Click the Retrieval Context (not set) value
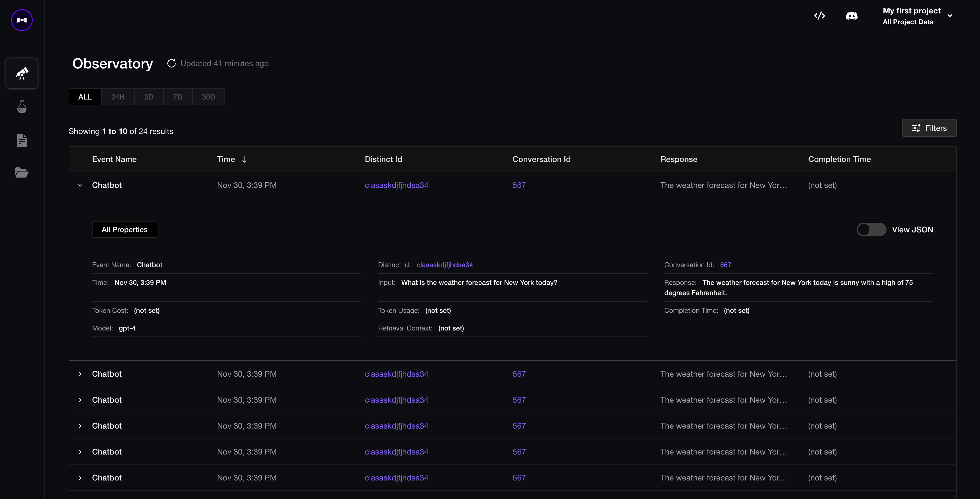The width and height of the screenshot is (980, 499). pyautogui.click(x=451, y=328)
